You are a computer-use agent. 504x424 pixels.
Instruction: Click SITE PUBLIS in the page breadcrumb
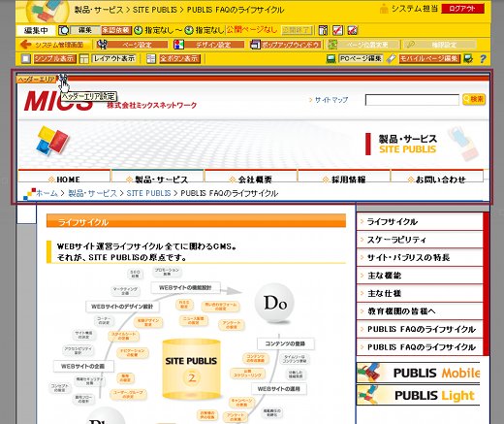[148, 193]
